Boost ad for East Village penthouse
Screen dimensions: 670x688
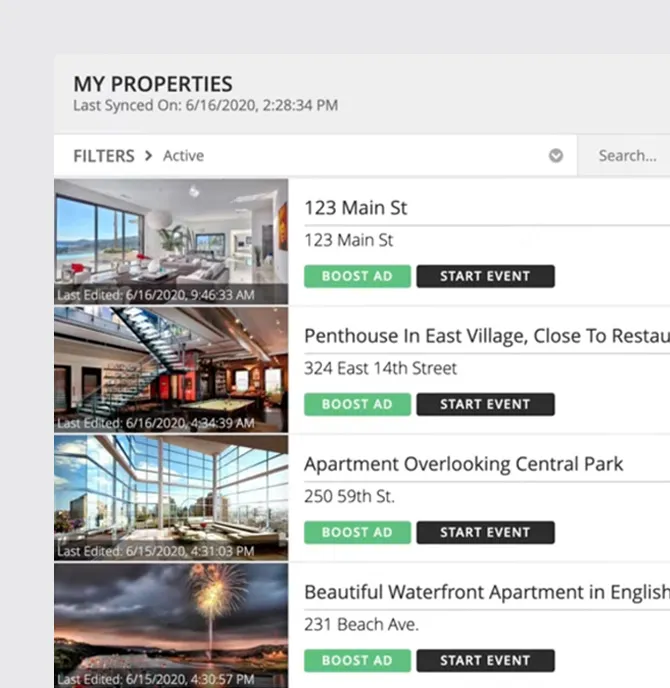pyautogui.click(x=357, y=404)
